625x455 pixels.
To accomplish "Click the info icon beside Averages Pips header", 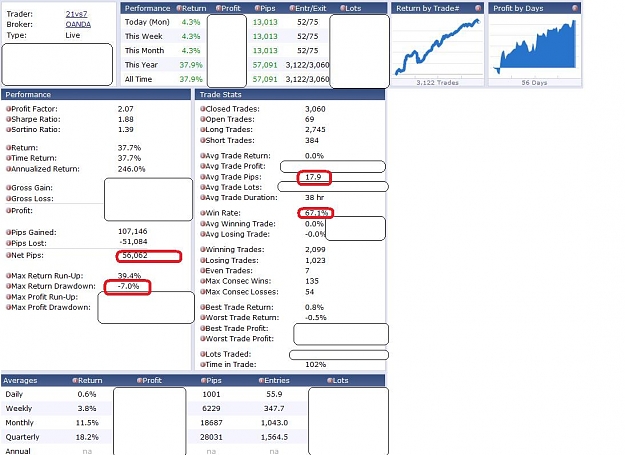I will coord(203,380).
